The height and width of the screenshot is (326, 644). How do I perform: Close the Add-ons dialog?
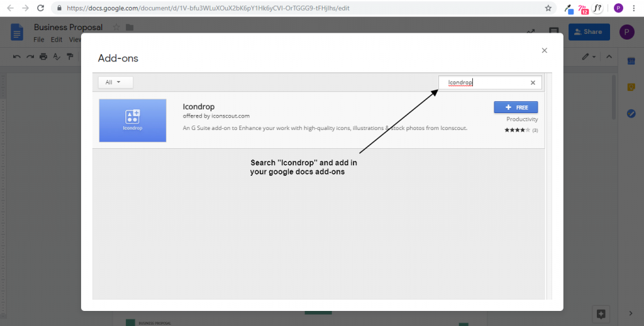pyautogui.click(x=544, y=50)
